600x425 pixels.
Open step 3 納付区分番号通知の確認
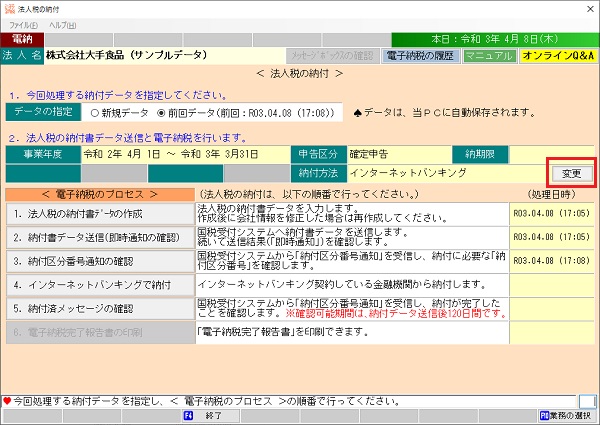pyautogui.click(x=100, y=261)
